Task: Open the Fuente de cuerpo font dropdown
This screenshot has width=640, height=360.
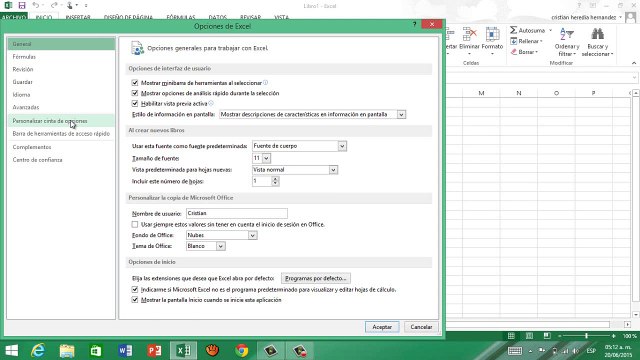Action: (342, 146)
